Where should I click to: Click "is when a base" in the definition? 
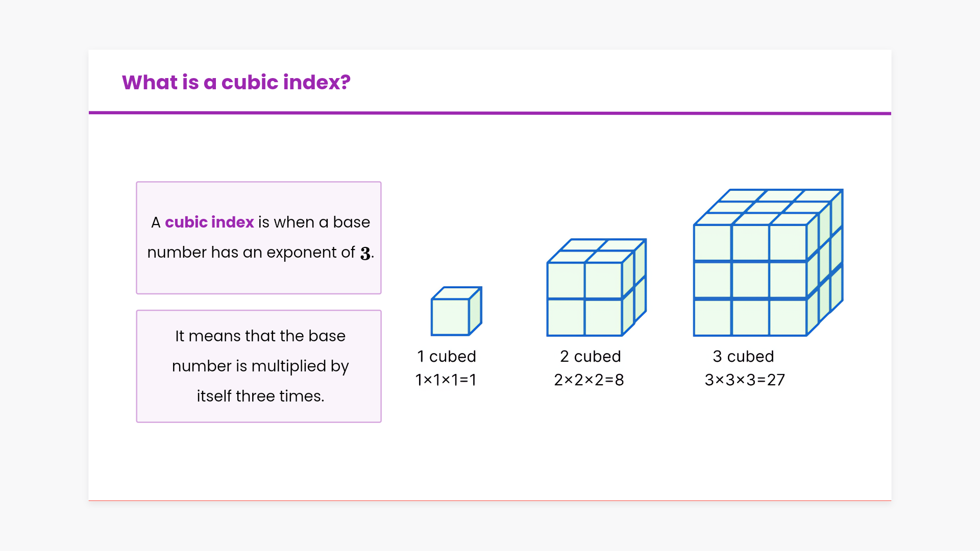[314, 222]
